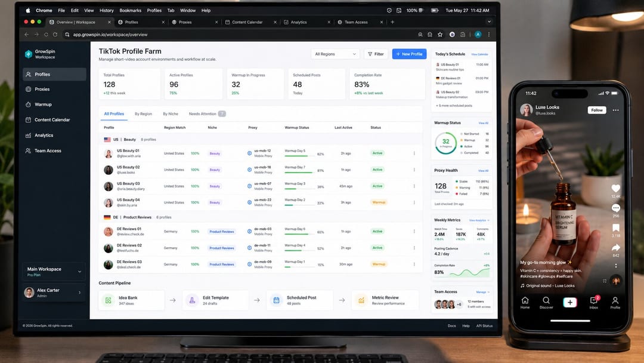Open Proxies in the sidebar
The width and height of the screenshot is (644, 363).
coord(54,89)
